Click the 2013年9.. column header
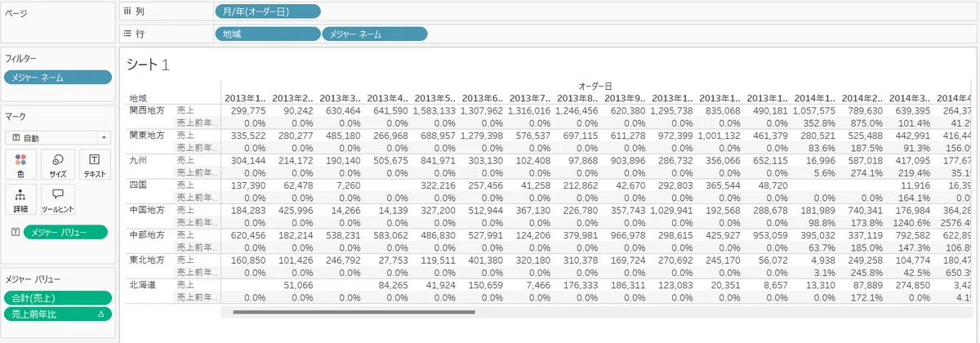Screen dimensions: 980x343 point(625,98)
